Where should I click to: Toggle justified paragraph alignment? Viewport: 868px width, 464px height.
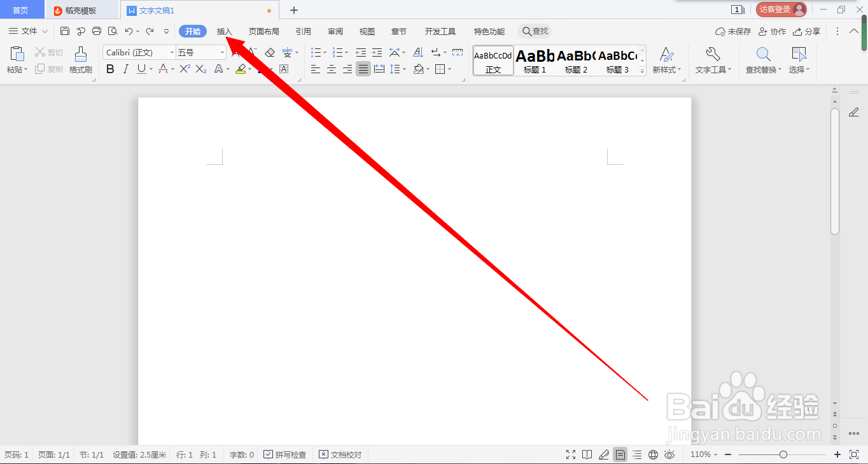(x=363, y=69)
